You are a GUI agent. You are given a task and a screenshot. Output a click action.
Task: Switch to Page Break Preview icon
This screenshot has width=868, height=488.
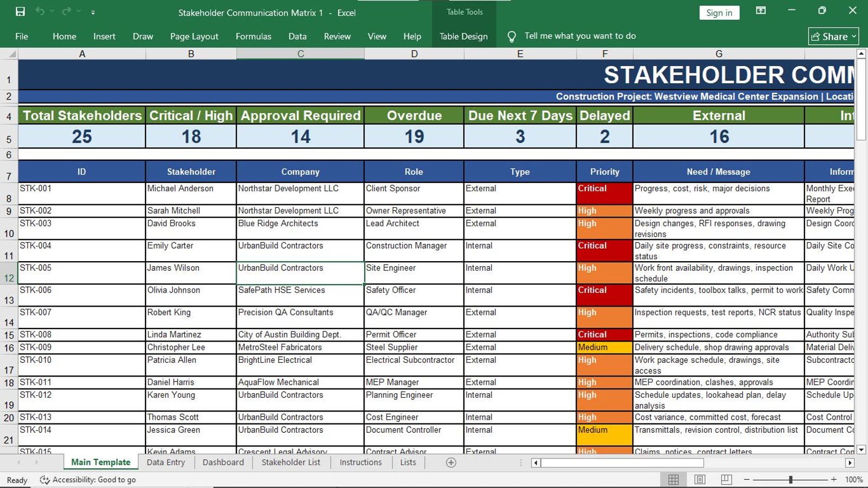[x=726, y=479]
